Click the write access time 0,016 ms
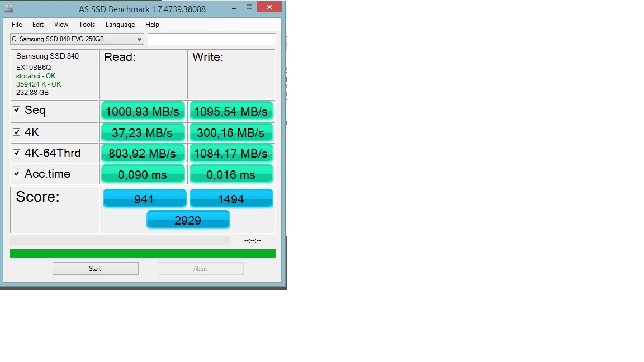Screen dimensions: 644x362 pos(231,174)
